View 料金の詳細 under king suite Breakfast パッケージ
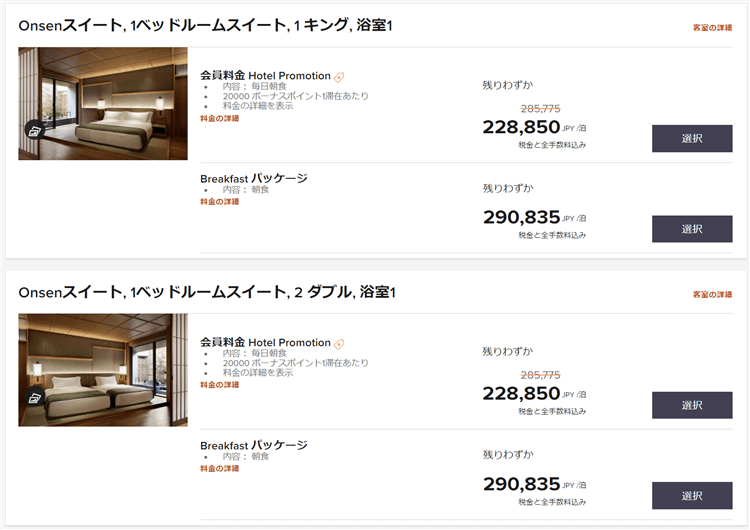This screenshot has width=750, height=530. tap(220, 202)
